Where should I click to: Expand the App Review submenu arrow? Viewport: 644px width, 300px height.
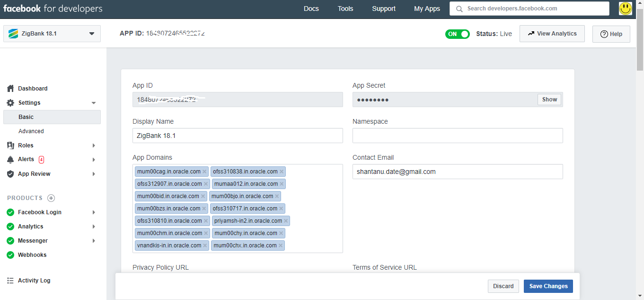pyautogui.click(x=94, y=174)
